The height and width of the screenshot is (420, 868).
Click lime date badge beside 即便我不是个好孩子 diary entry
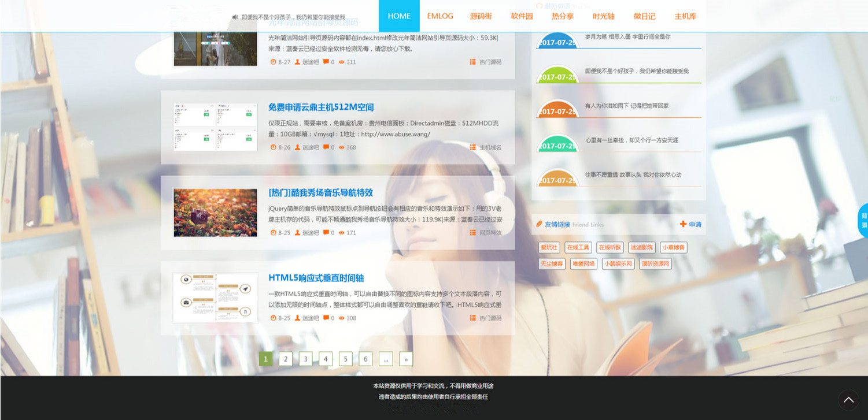[558, 75]
